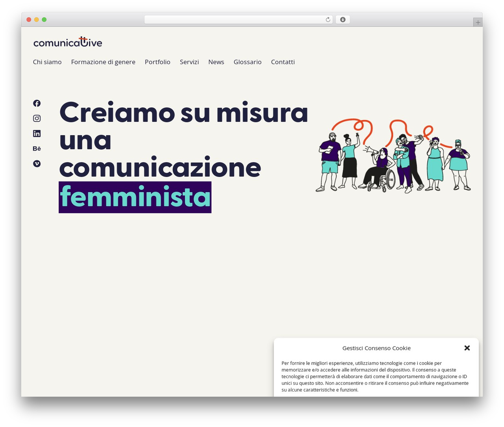Open a new browser tab
504x427 pixels.
coord(478,22)
